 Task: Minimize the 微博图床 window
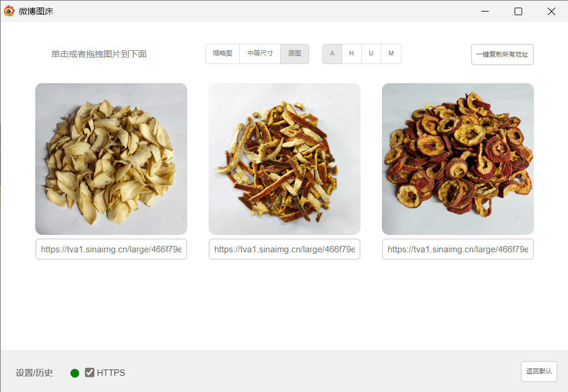[485, 11]
